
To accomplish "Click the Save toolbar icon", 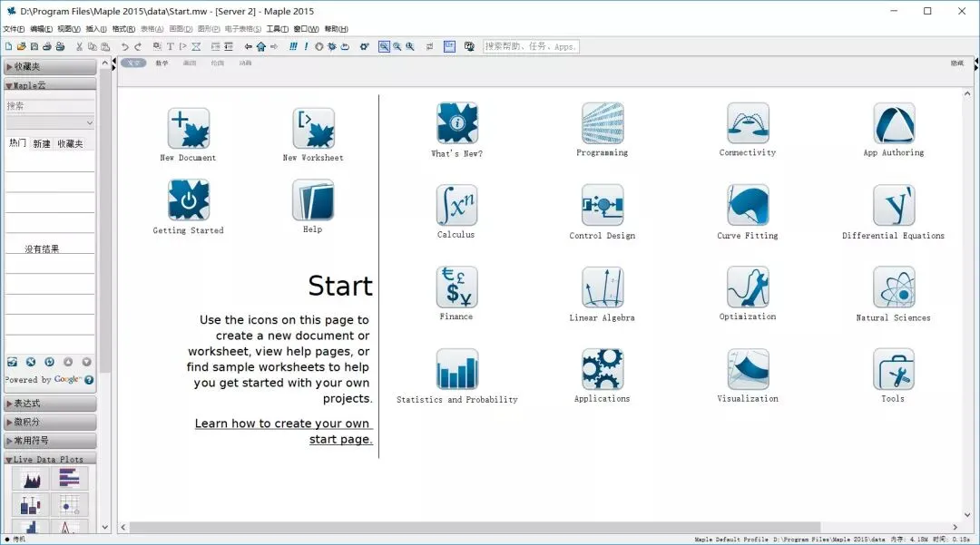I will coord(34,46).
